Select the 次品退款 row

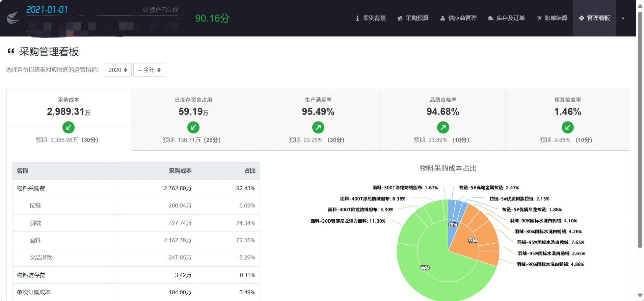tap(136, 257)
